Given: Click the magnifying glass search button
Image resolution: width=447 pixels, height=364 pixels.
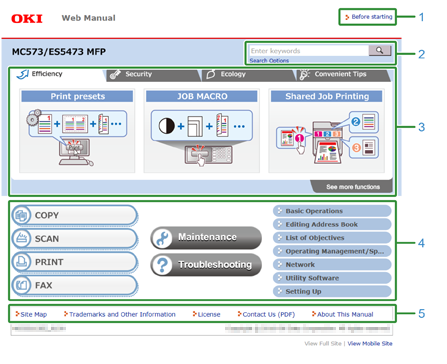Looking at the screenshot, I should [380, 50].
